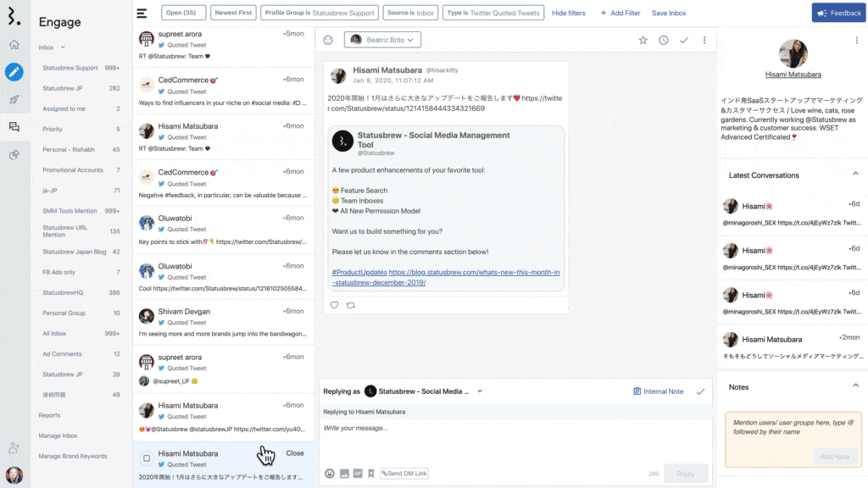Click the blue compose pencil icon
This screenshot has height=488, width=868.
(14, 72)
